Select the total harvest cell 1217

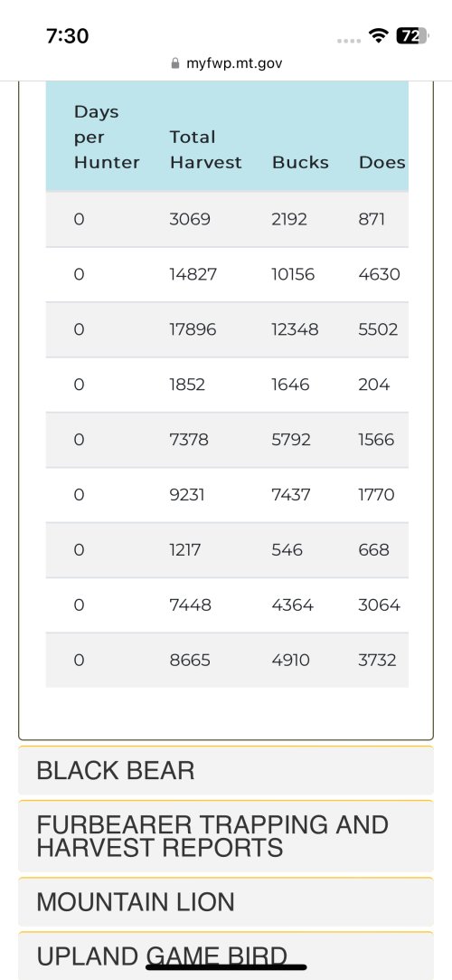(184, 550)
